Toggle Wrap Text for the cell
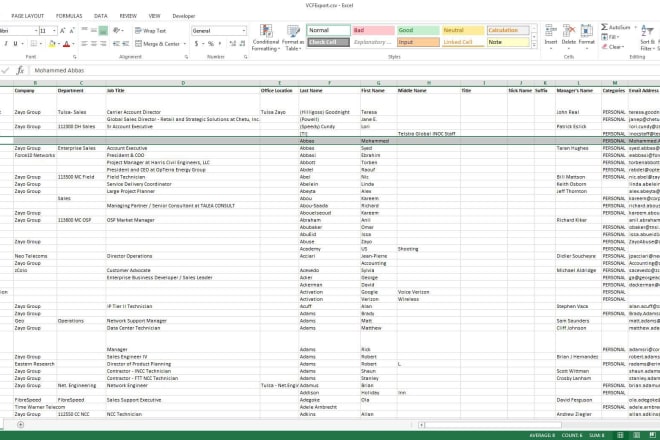This screenshot has width=660, height=440. coord(146,31)
